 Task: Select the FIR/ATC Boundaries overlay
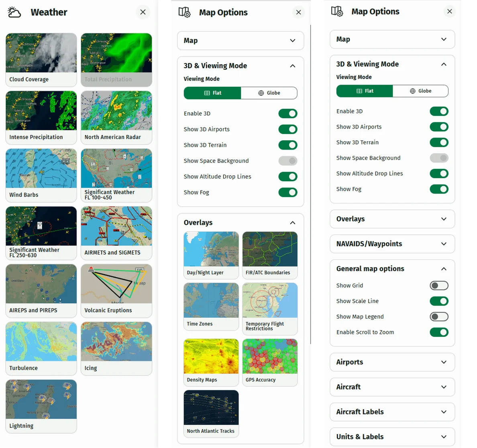tap(270, 255)
